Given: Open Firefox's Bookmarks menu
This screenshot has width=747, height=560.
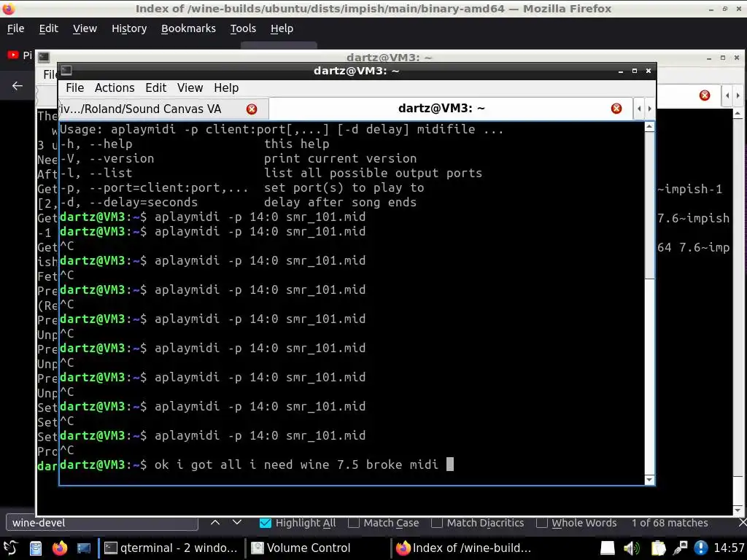Looking at the screenshot, I should pyautogui.click(x=188, y=28).
